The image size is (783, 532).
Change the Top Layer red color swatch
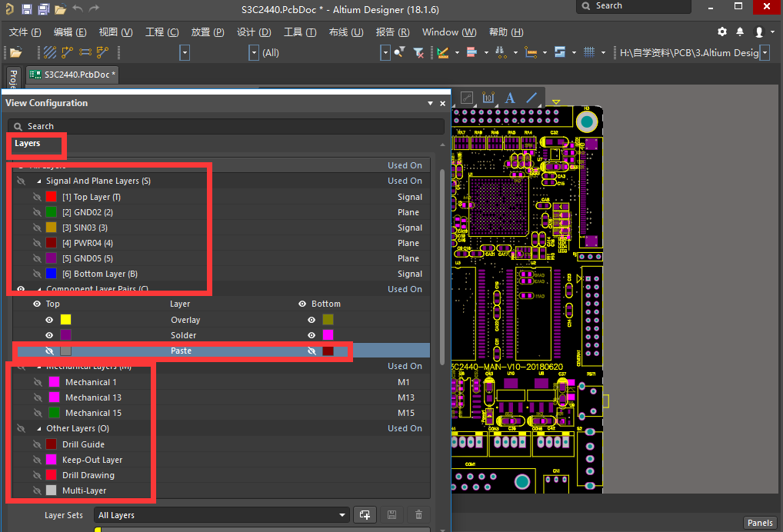pos(52,197)
